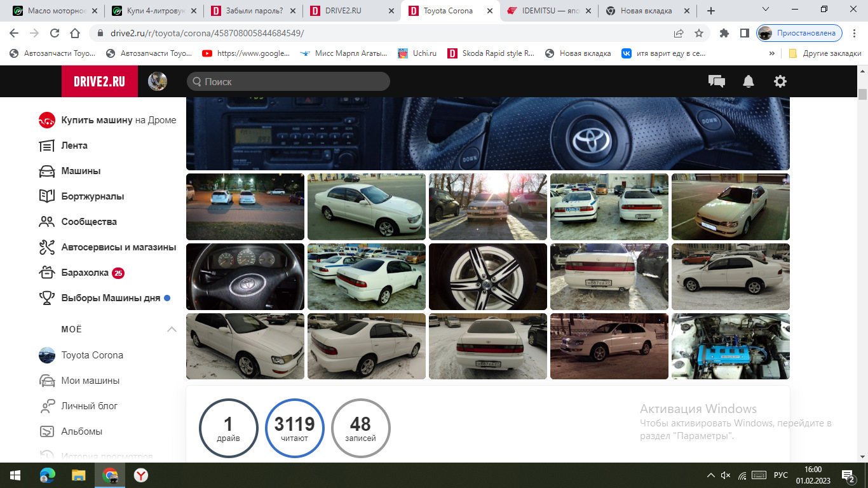Switch to the DRIVE2.RU tab

point(351,11)
